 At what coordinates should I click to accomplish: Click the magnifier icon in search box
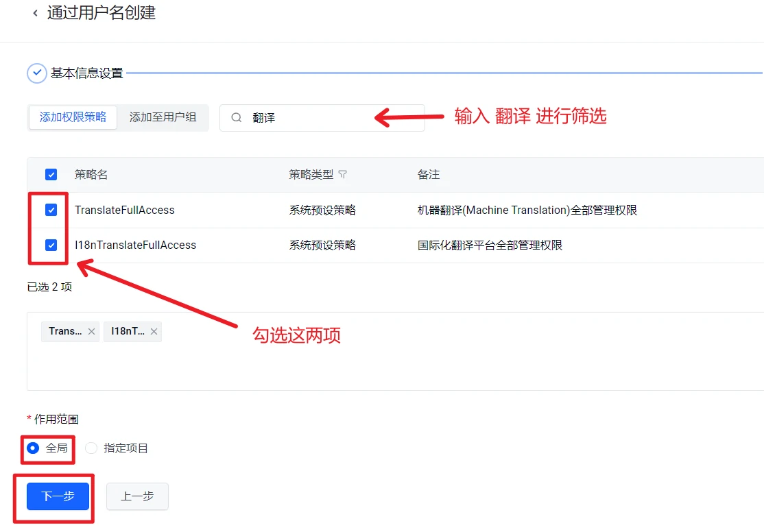tap(237, 118)
